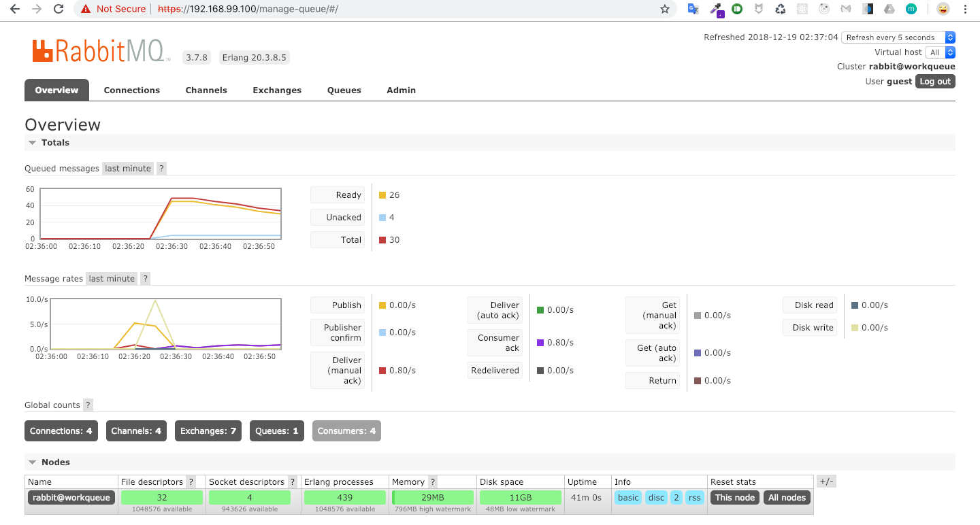Image resolution: width=980 pixels, height=525 pixels.
Task: Open the Gmail checker extension icon
Action: pos(846,9)
